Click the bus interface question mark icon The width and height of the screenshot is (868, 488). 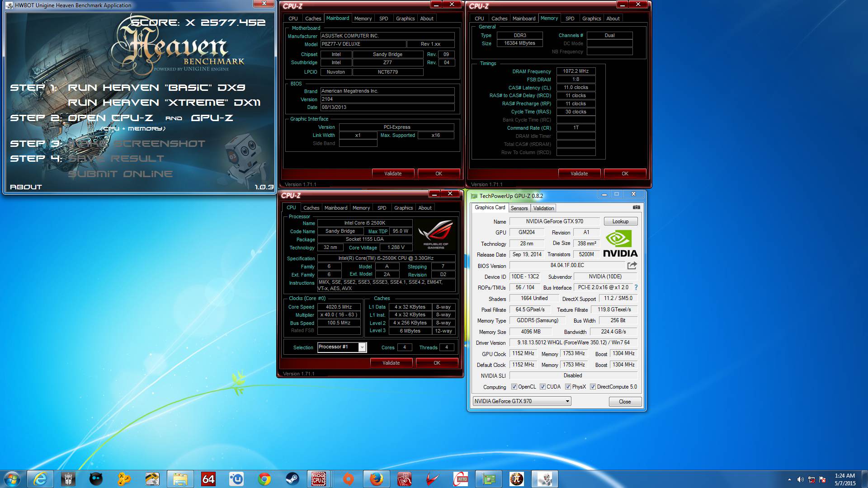pos(636,287)
